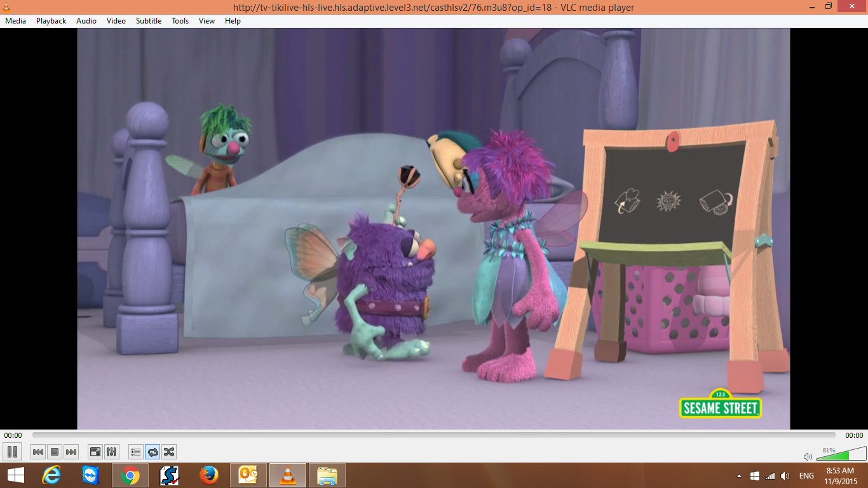Toggle fullscreen video mode
Viewport: 868px width, 488px height.
(x=95, y=452)
